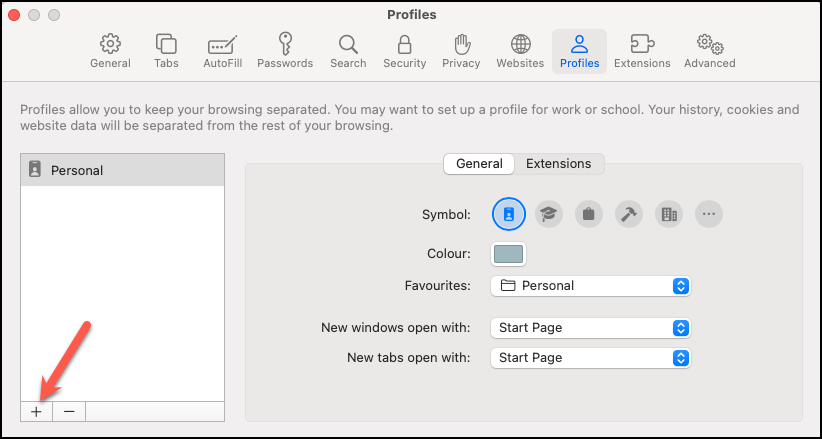
Task: Select the ID card profile symbol
Action: click(508, 213)
